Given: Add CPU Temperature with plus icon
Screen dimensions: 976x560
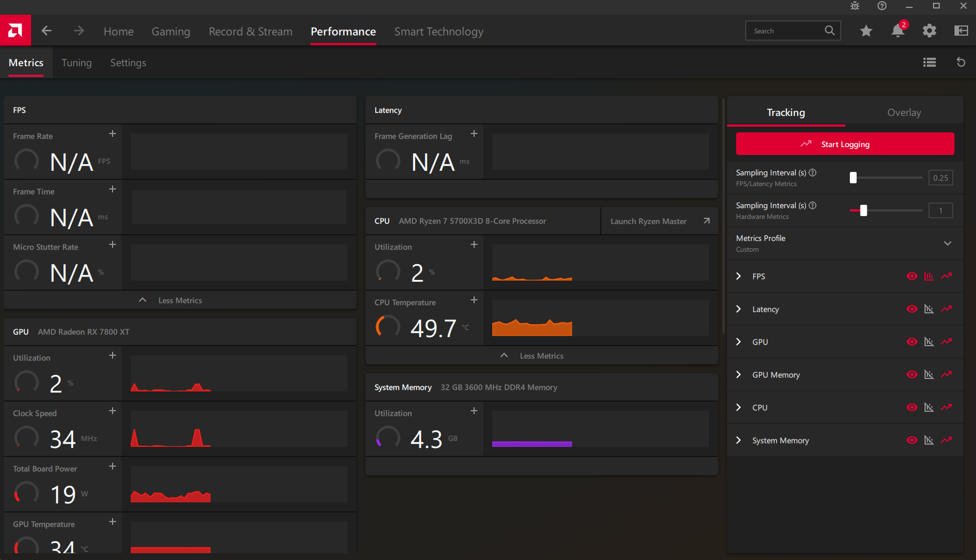Looking at the screenshot, I should click(x=474, y=300).
